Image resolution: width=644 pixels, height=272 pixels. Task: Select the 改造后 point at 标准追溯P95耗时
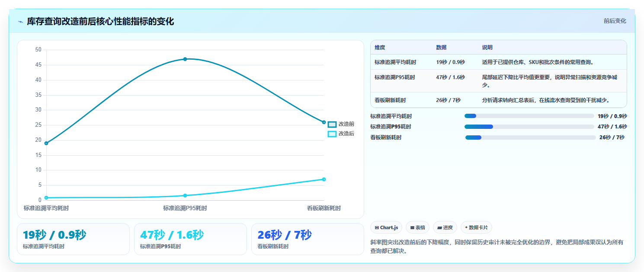tap(185, 195)
